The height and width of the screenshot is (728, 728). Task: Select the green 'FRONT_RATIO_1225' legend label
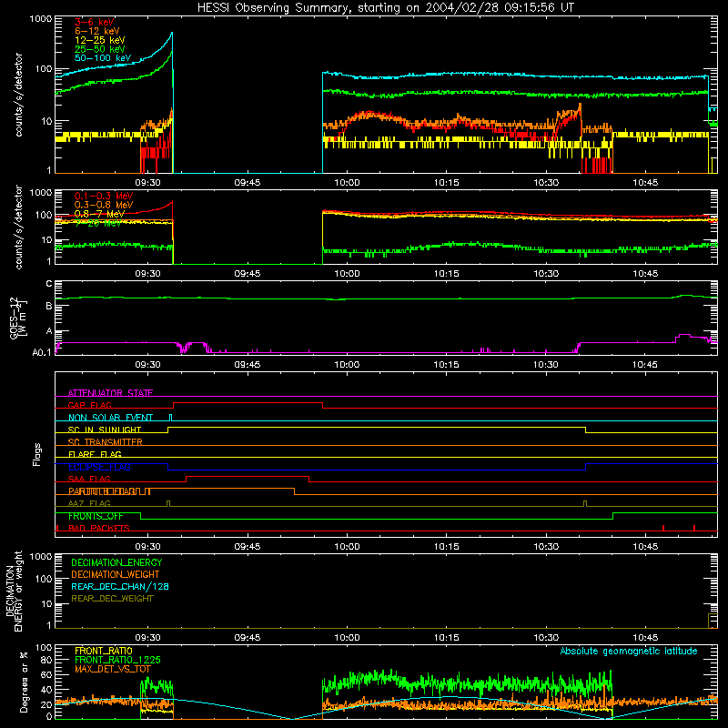pos(117,660)
